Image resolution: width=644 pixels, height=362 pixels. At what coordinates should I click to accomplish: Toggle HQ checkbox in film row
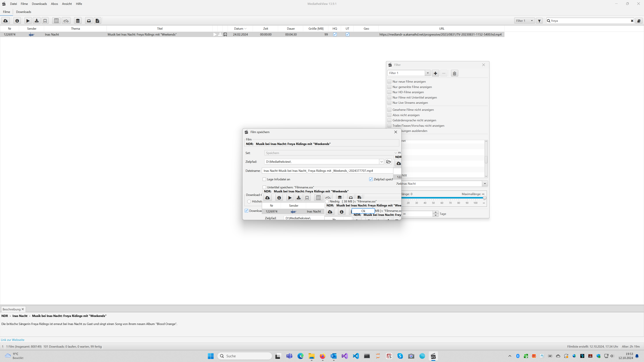click(x=335, y=35)
